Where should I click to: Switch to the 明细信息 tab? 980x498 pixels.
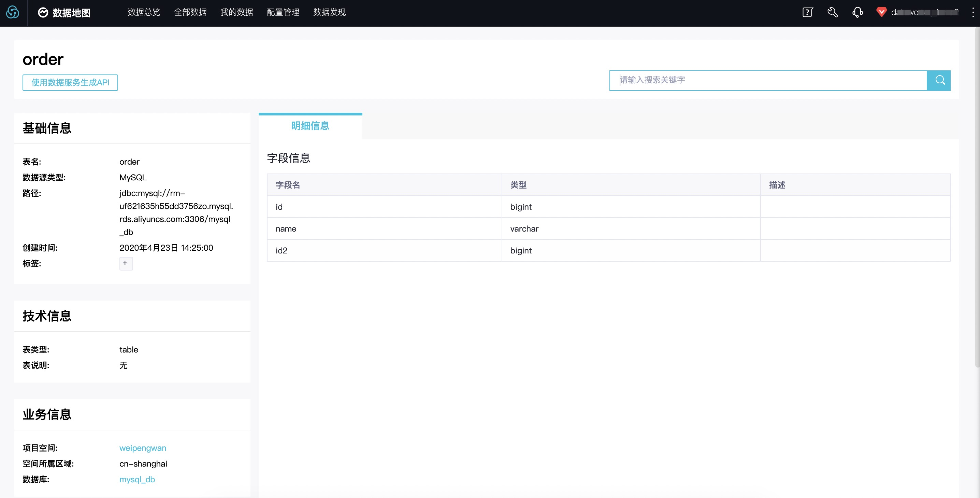click(310, 126)
